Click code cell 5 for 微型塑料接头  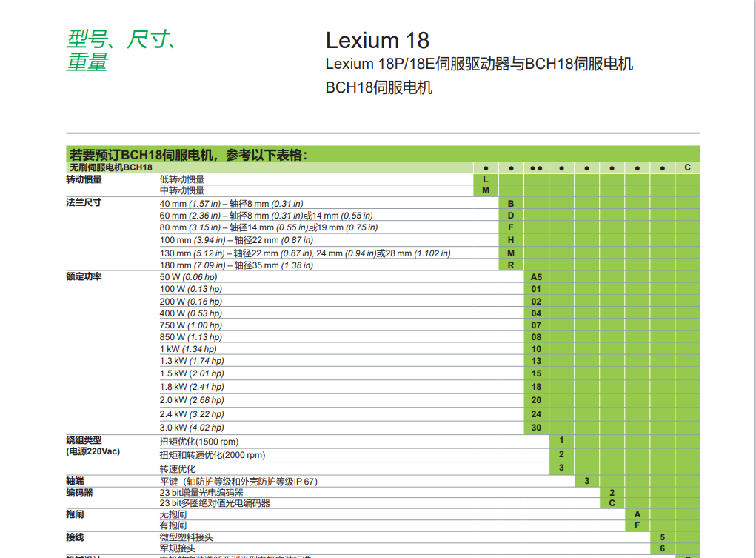[x=663, y=537]
